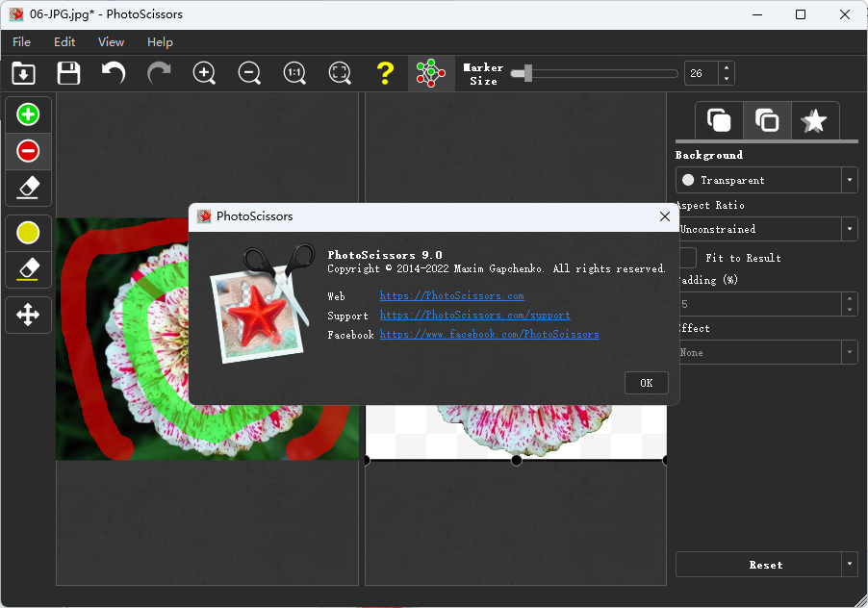Zoom to fit the image in view
The width and height of the screenshot is (868, 608).
click(340, 73)
